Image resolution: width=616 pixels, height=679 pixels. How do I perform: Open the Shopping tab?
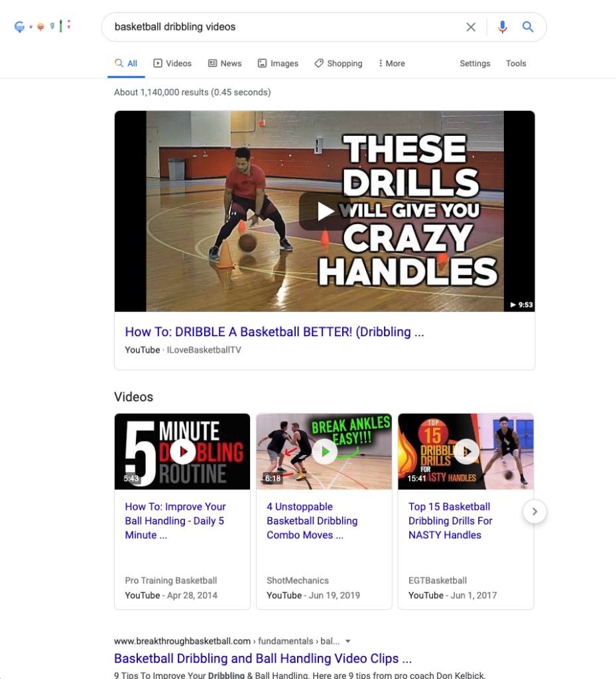[339, 64]
